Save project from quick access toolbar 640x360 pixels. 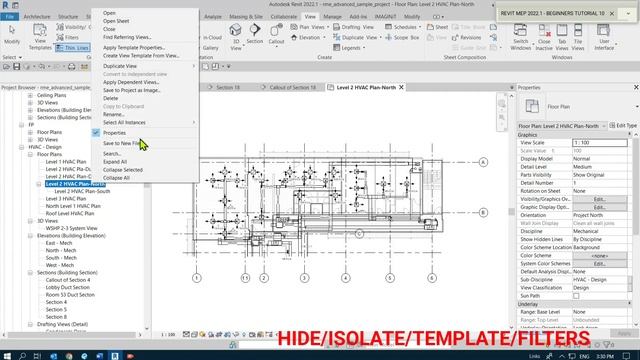point(16,67)
